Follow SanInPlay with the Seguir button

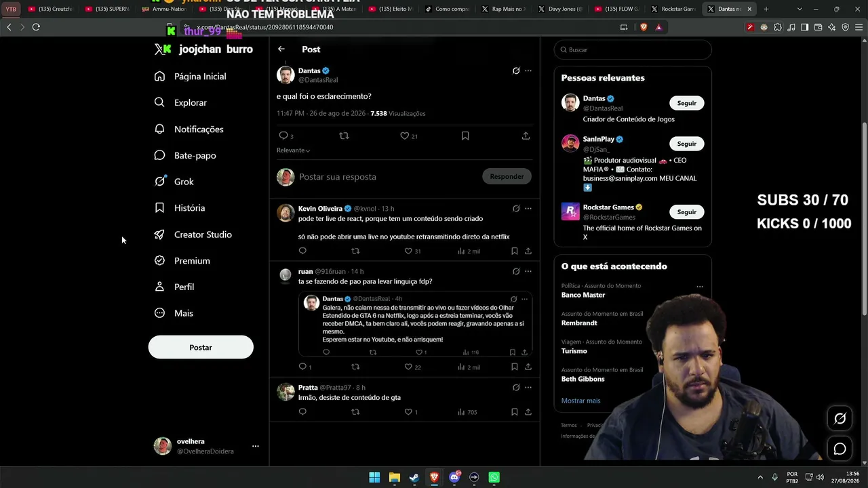[x=687, y=144]
